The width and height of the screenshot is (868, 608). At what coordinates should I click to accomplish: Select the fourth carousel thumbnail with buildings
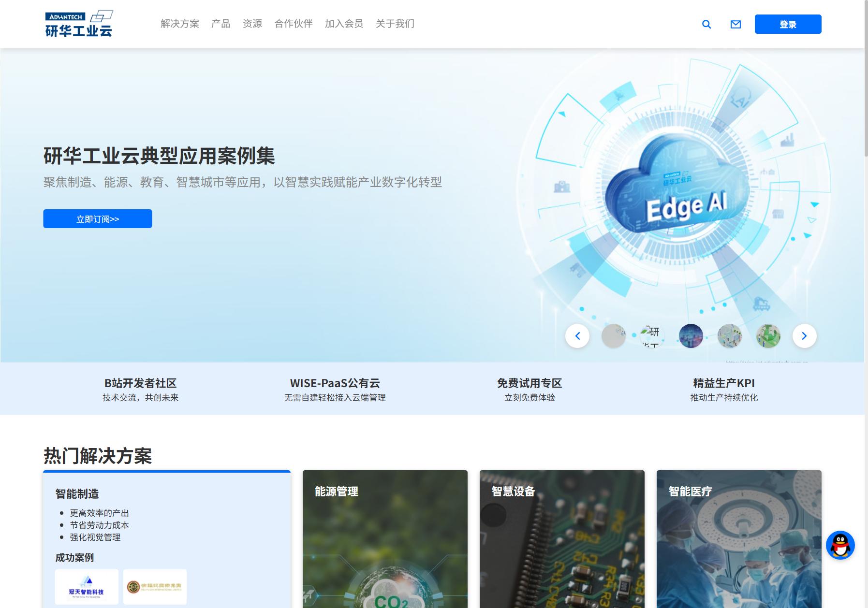[x=730, y=336]
